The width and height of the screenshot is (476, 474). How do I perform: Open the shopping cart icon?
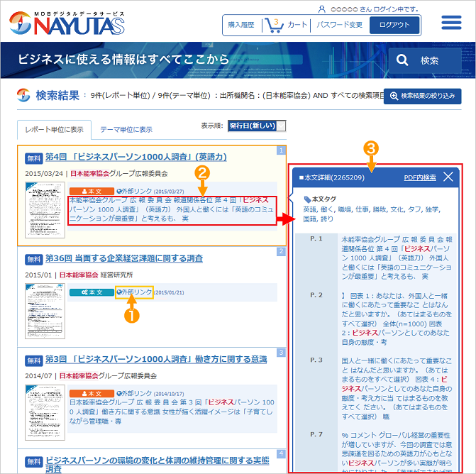click(x=274, y=26)
